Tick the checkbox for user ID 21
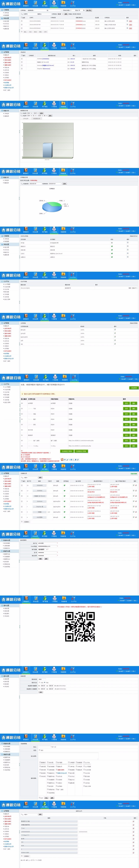This screenshot has width=139, height=868. [x=22, y=485]
